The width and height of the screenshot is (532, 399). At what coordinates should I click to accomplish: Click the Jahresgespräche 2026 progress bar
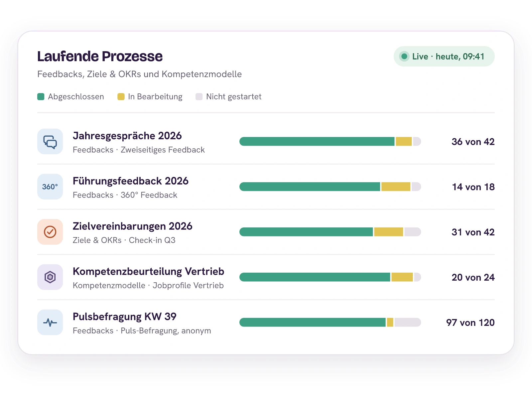click(330, 141)
